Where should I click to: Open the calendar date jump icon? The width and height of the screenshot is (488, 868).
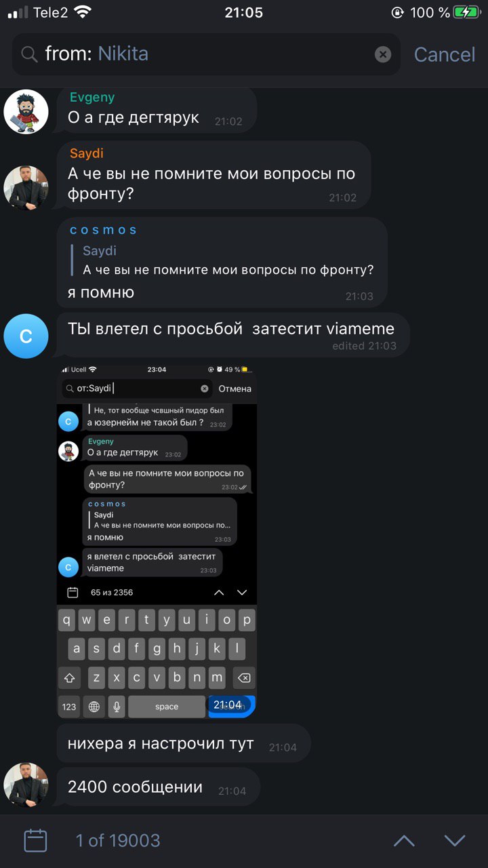35,841
